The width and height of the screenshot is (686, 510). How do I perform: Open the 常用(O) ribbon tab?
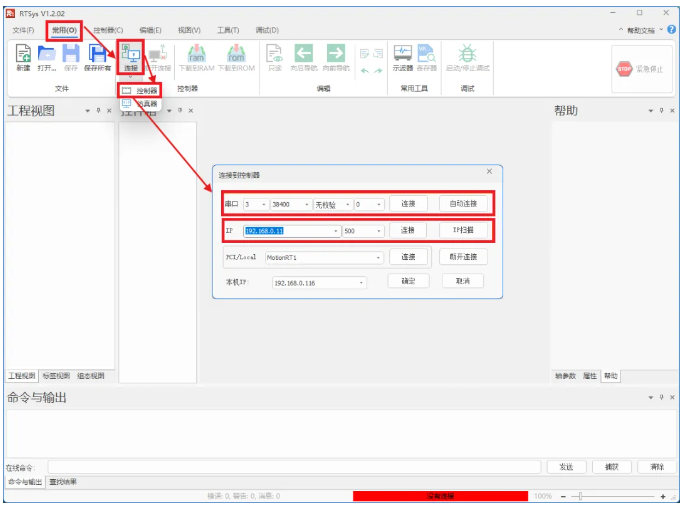[64, 30]
